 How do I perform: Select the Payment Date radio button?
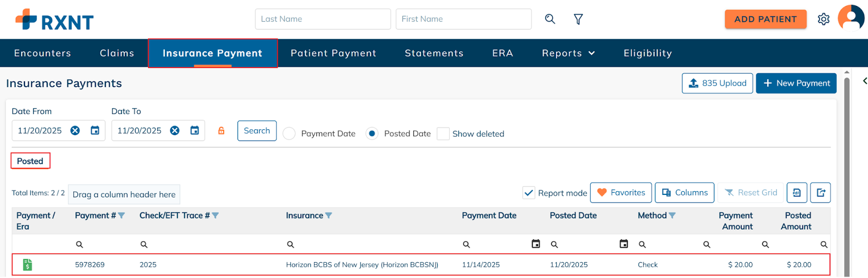pyautogui.click(x=289, y=134)
